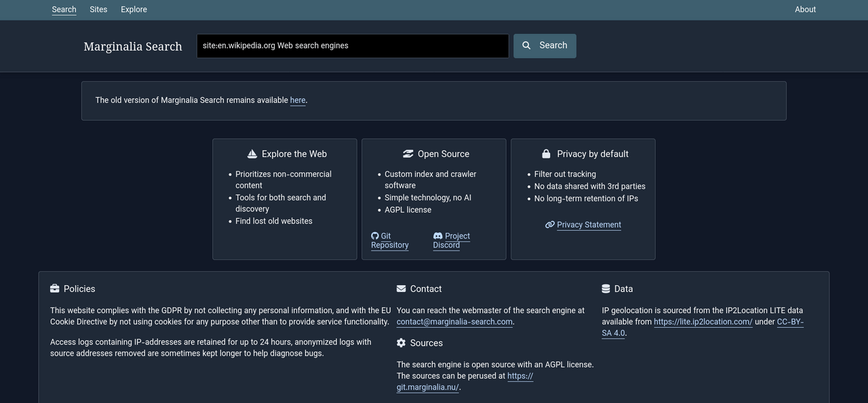
Task: Open the Privacy Statement link
Action: [x=589, y=225]
